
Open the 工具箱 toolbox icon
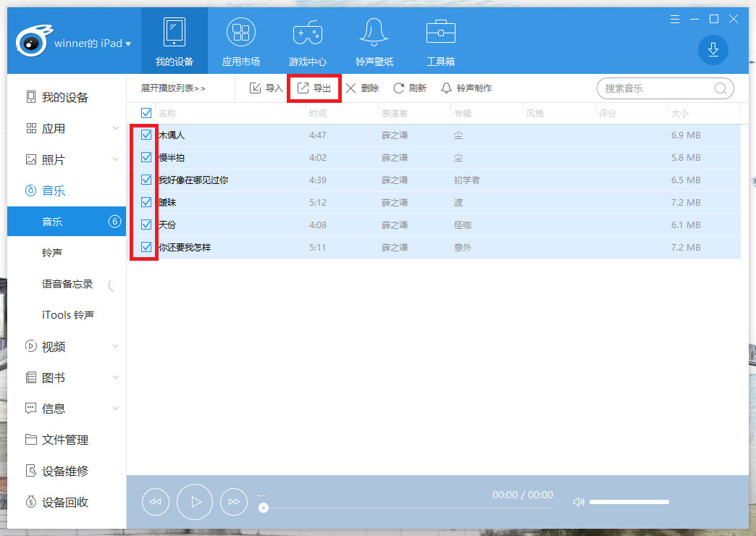coord(440,33)
